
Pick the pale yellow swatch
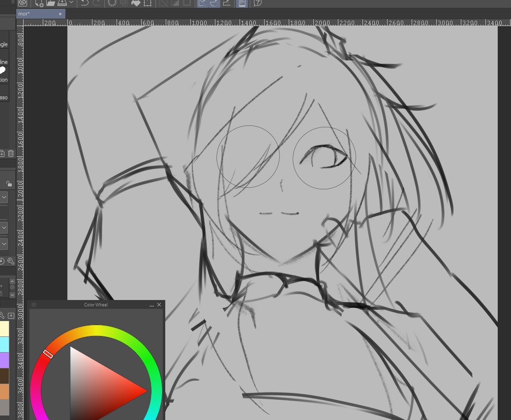pos(4,329)
